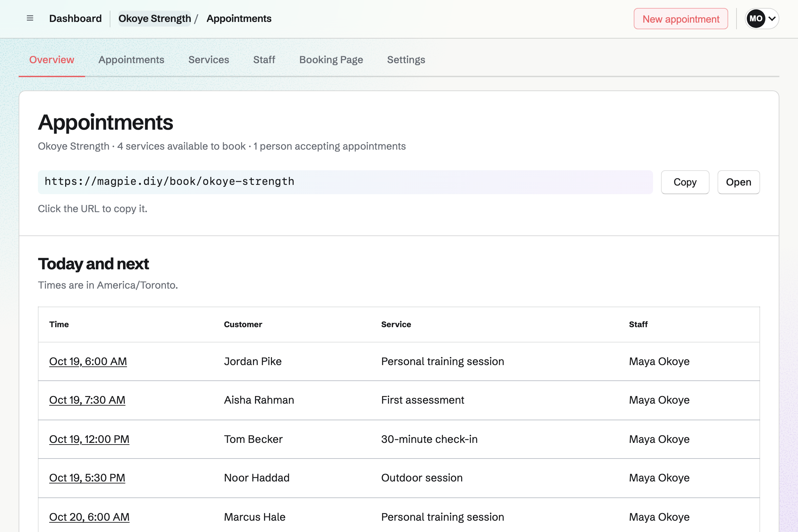This screenshot has height=532, width=798.
Task: Open the hamburger navigation menu
Action: [x=30, y=18]
